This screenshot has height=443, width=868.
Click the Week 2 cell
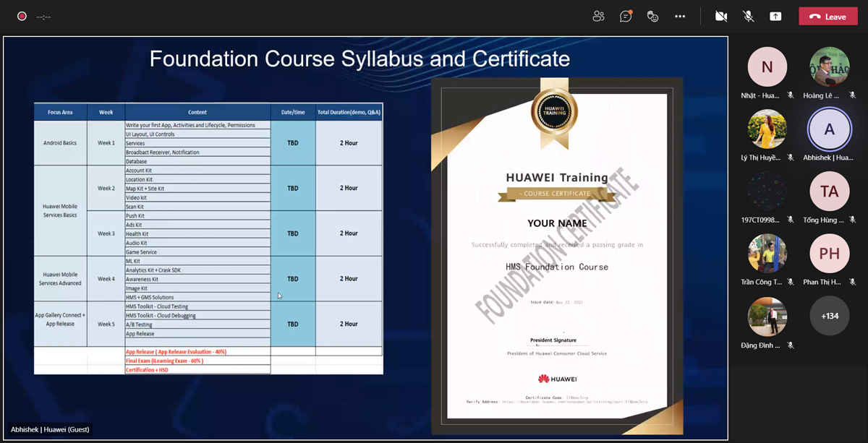tap(106, 188)
